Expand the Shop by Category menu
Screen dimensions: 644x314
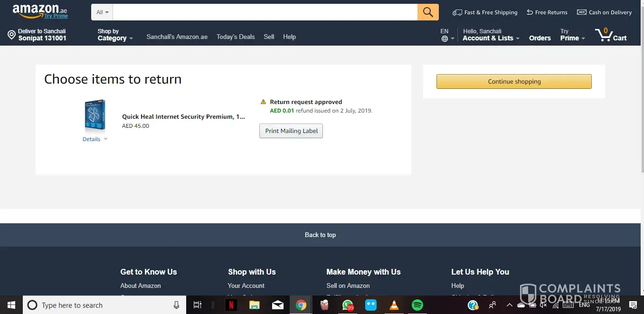click(115, 35)
